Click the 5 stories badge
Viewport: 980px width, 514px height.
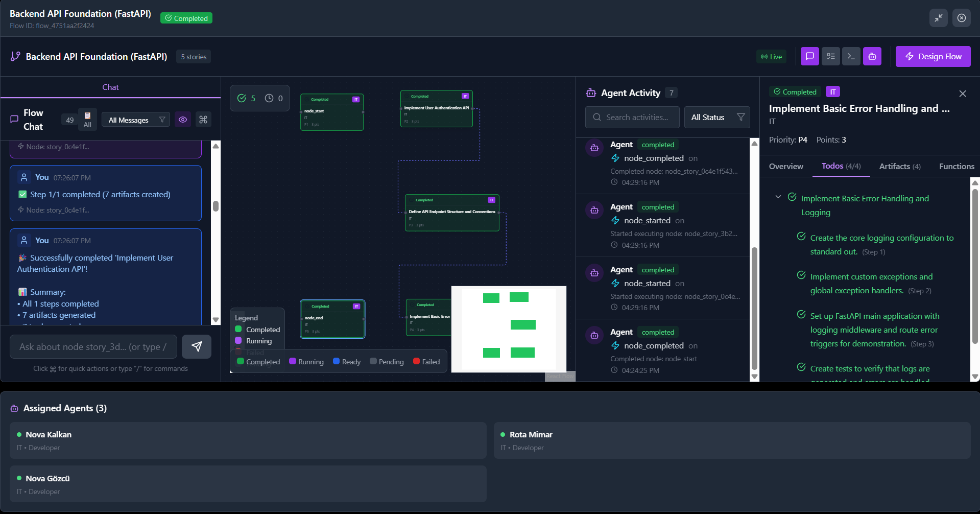pyautogui.click(x=194, y=57)
